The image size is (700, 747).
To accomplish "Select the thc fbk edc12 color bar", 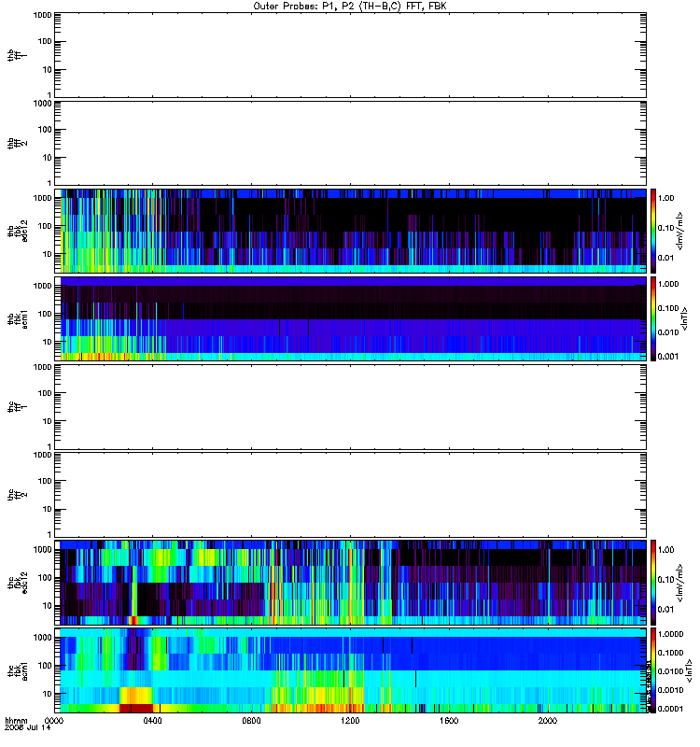I will (x=653, y=582).
